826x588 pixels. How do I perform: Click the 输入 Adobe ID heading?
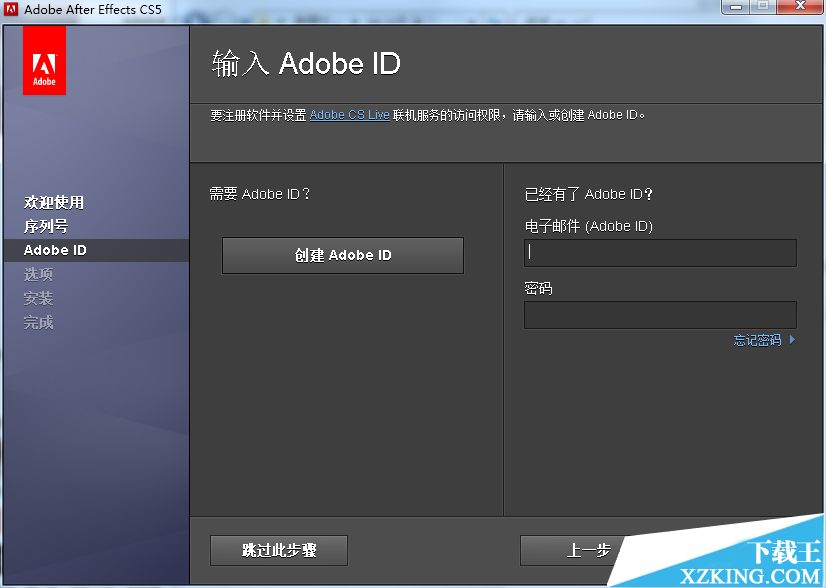[x=306, y=63]
